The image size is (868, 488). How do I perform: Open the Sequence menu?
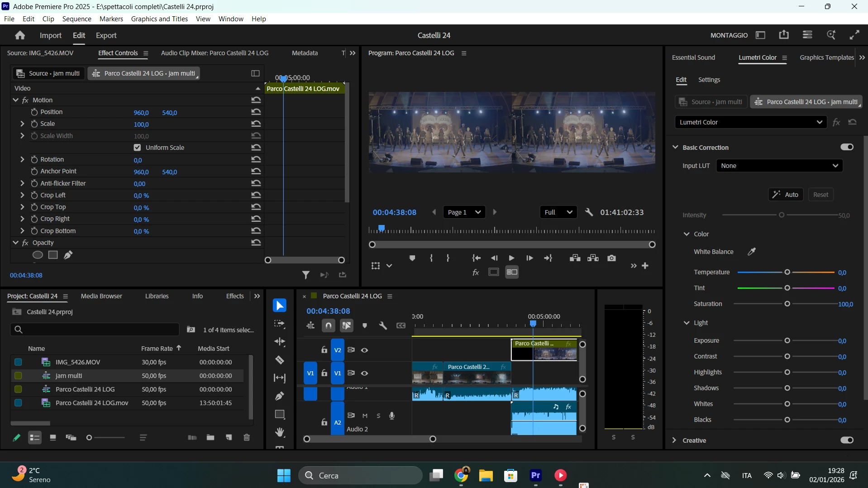click(77, 19)
